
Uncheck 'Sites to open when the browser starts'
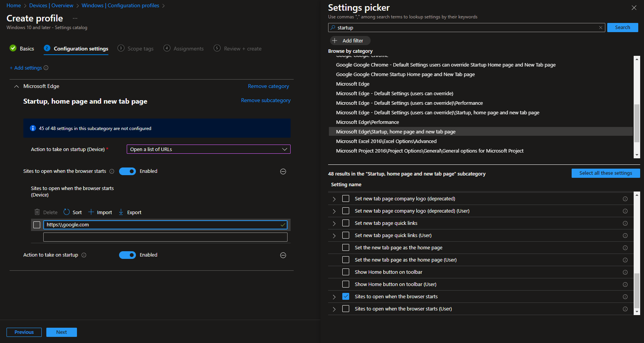346,297
